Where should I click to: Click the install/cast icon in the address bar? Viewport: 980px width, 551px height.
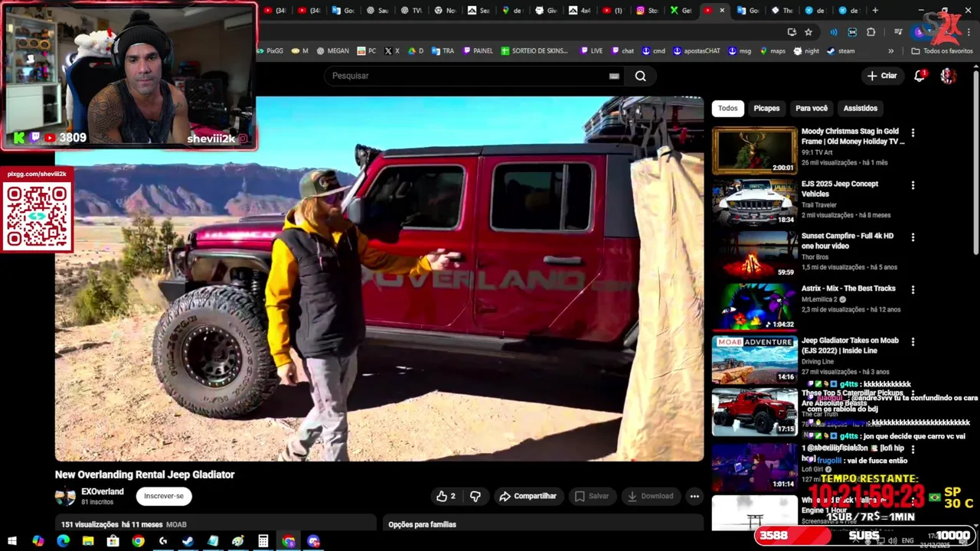792,31
